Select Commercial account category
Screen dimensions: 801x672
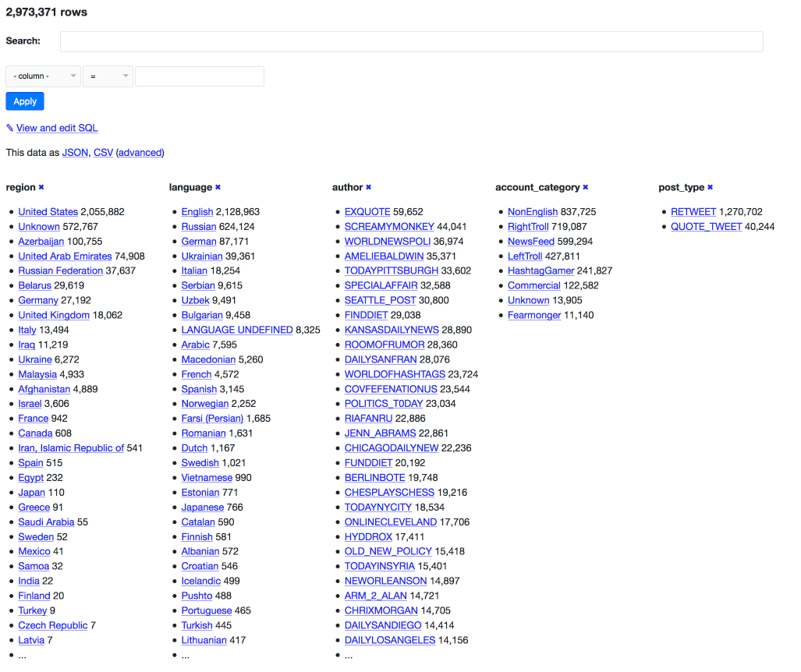tap(533, 285)
